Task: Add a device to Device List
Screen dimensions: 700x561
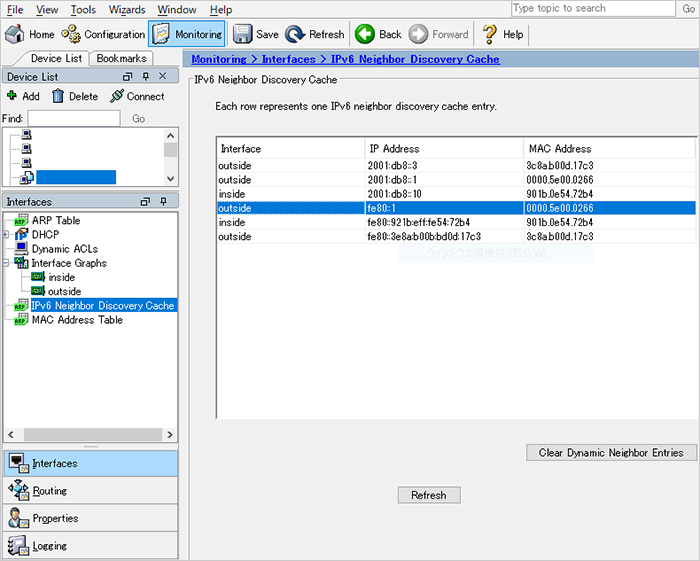Action: pyautogui.click(x=23, y=96)
